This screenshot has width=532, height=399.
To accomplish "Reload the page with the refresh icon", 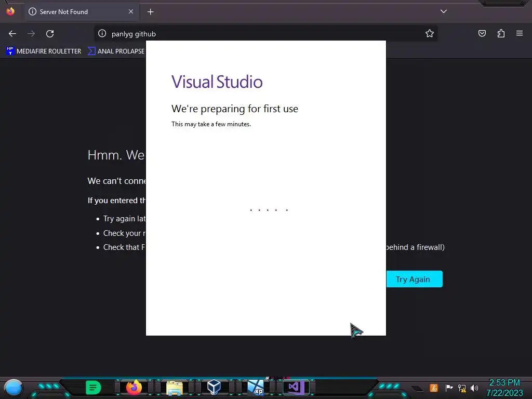I will coord(50,34).
